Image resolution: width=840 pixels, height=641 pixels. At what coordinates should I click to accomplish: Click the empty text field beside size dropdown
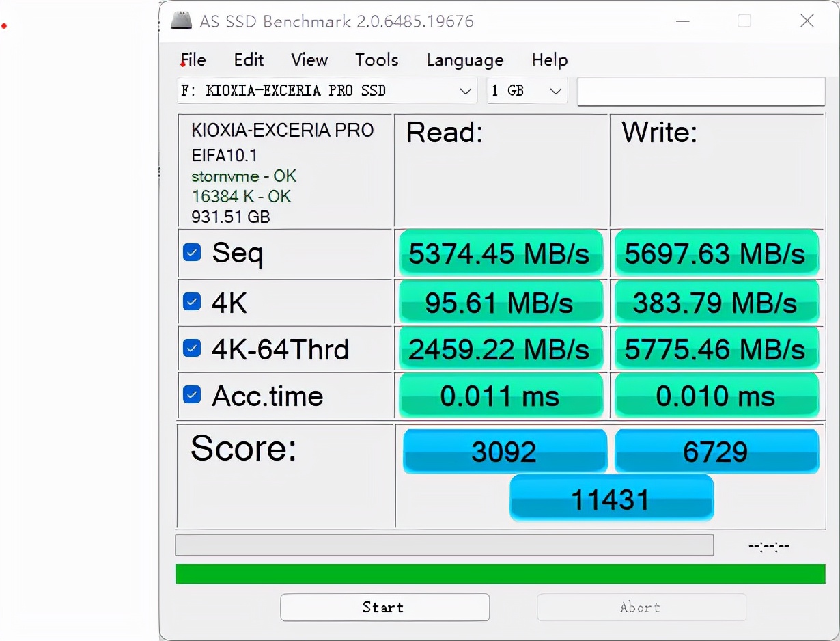click(x=701, y=92)
